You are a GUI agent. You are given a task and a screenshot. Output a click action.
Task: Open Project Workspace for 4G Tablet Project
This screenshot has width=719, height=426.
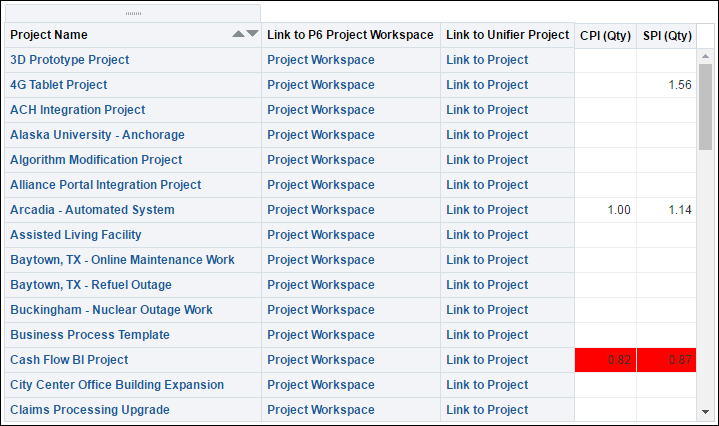321,85
